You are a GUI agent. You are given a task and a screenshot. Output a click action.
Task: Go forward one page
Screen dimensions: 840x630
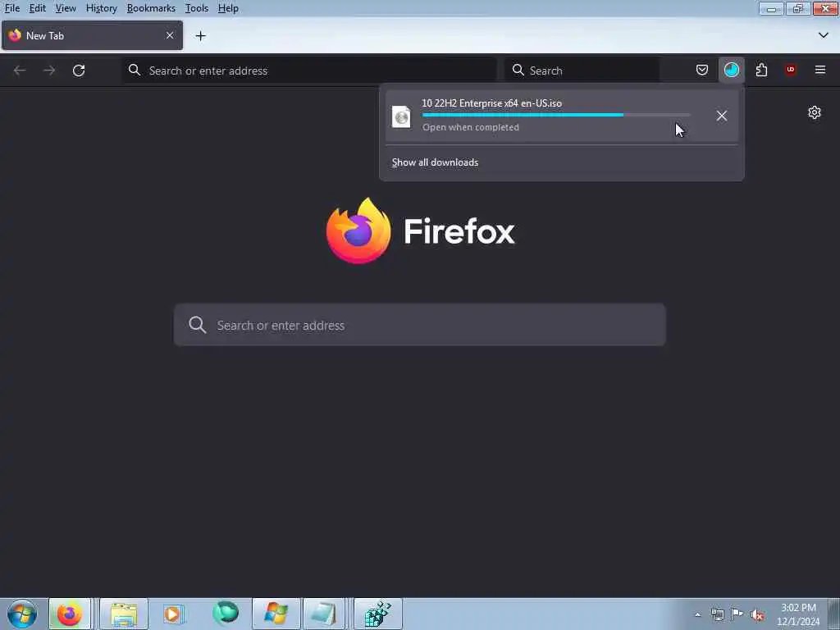click(49, 71)
